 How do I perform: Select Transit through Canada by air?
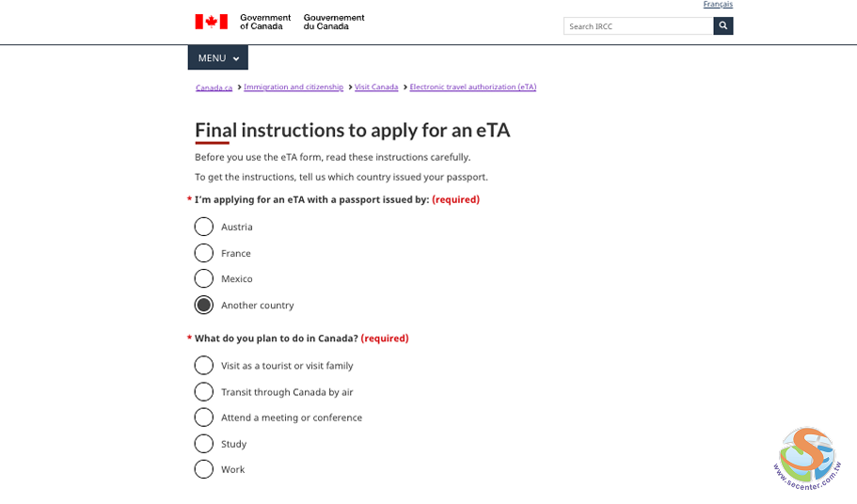[x=204, y=391]
